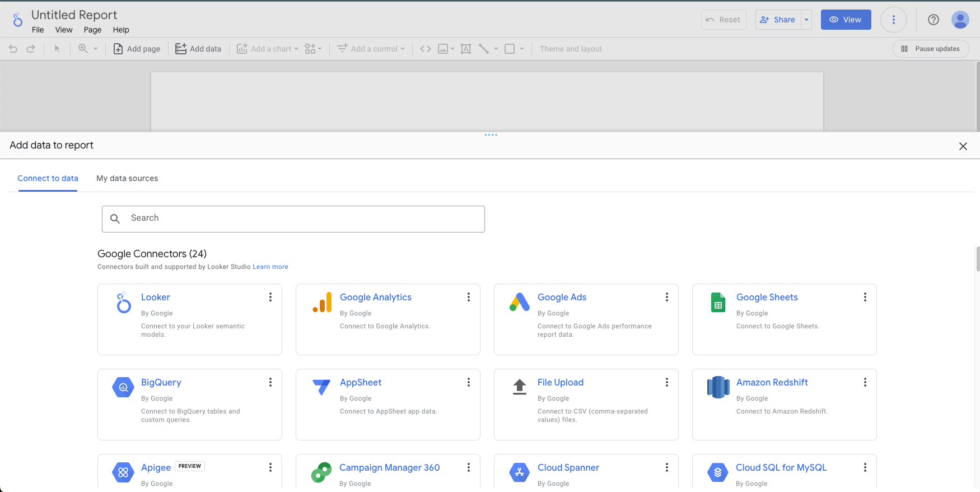
Task: Open the Help menu
Action: click(x=121, y=30)
